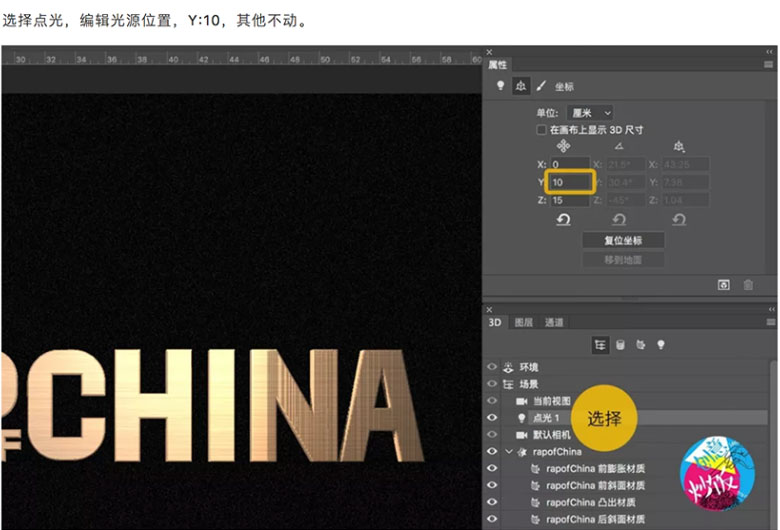Click the trash icon in 属性 panel
This screenshot has width=780, height=530.
(748, 285)
